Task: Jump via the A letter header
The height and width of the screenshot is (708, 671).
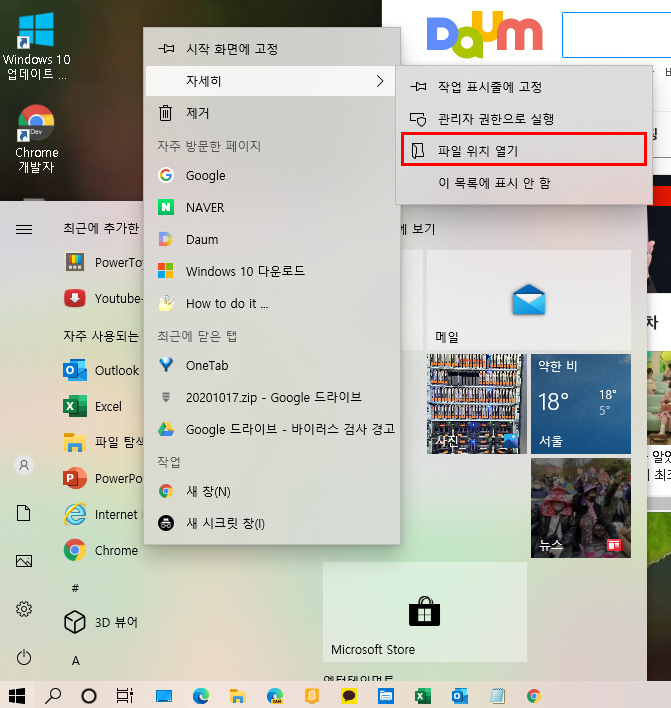Action: [76, 661]
